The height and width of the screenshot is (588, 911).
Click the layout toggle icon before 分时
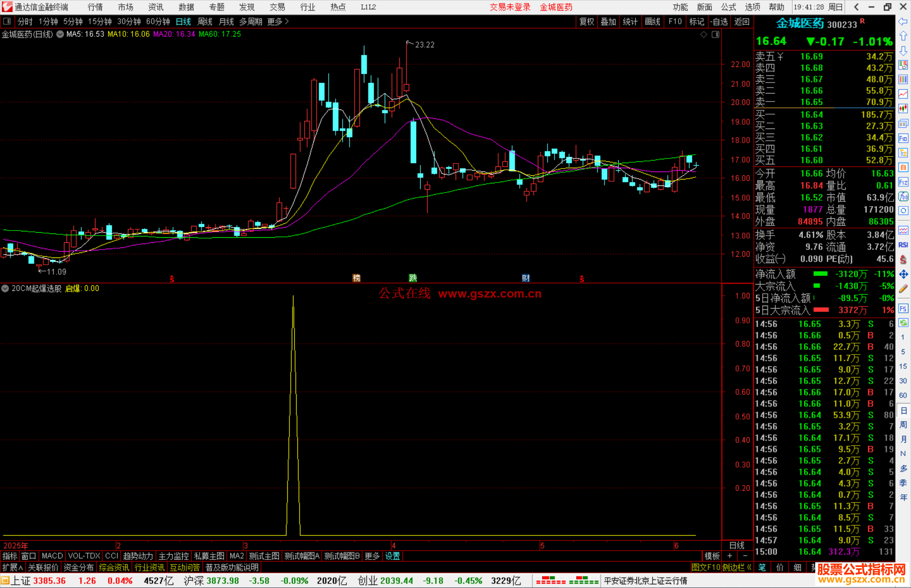7,21
